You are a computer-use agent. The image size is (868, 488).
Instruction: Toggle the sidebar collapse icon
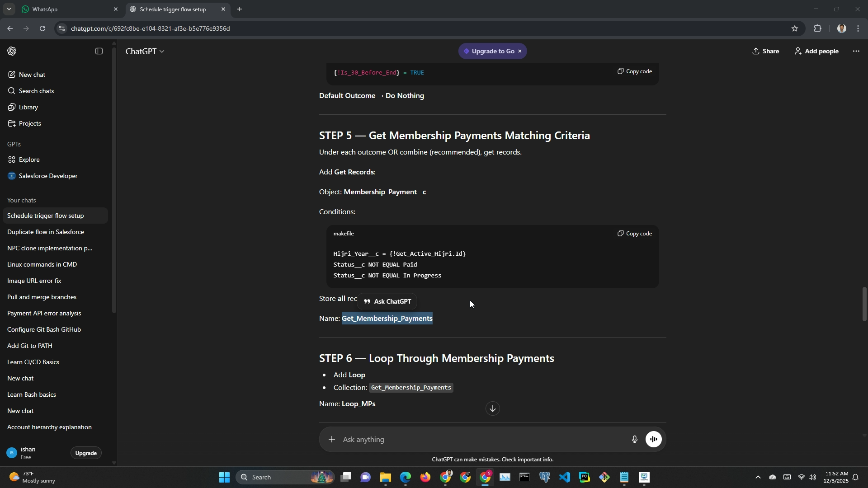(x=99, y=52)
